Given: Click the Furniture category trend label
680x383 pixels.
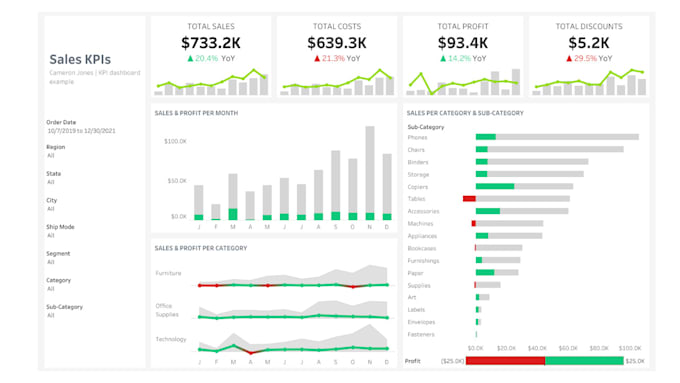Looking at the screenshot, I should (x=168, y=273).
